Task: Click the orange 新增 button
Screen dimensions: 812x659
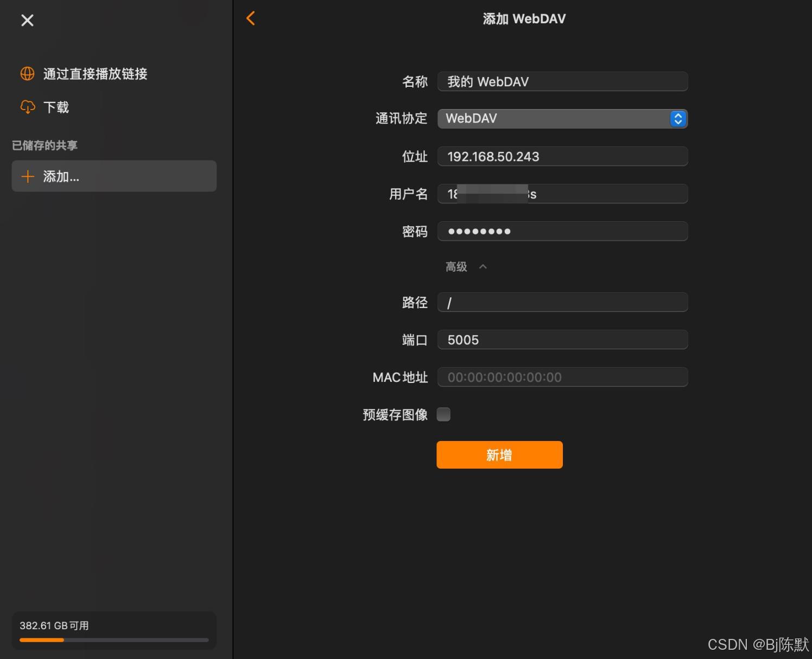Action: (x=499, y=455)
